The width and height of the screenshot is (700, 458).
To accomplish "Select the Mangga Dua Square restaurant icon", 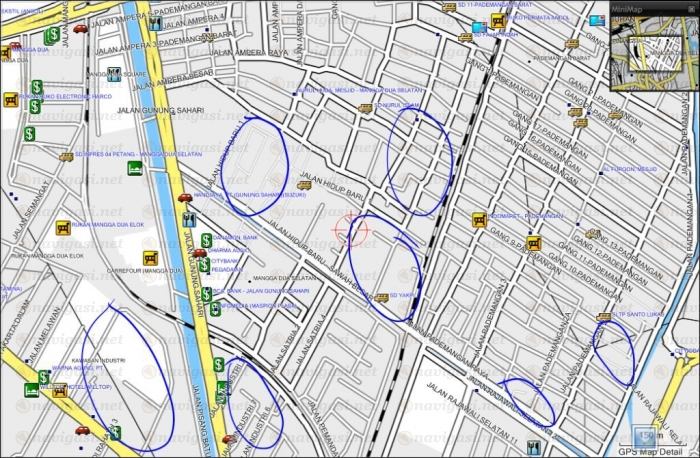I will (x=114, y=74).
